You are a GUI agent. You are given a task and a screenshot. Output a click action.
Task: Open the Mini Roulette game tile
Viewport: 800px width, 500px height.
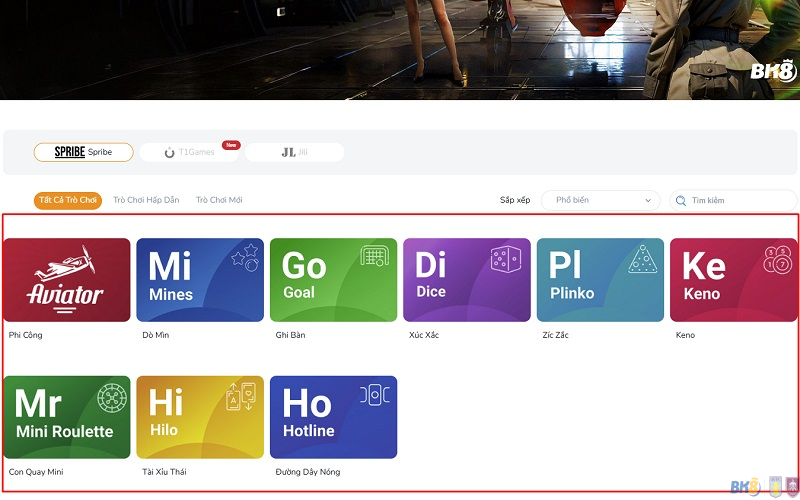tap(67, 417)
